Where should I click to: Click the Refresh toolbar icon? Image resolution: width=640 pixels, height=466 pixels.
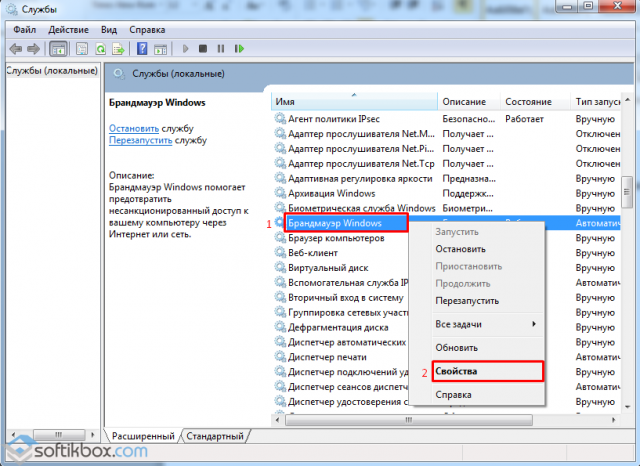point(100,49)
